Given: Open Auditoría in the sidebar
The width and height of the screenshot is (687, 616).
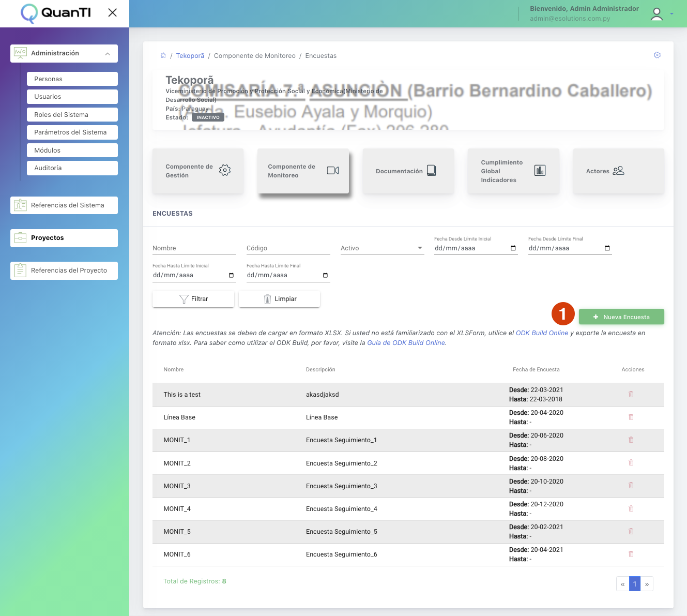Looking at the screenshot, I should 72,168.
